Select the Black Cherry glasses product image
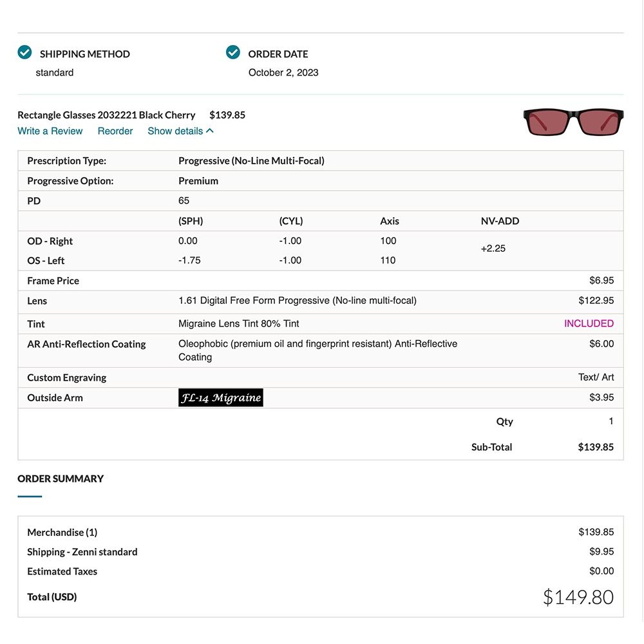 [x=573, y=122]
